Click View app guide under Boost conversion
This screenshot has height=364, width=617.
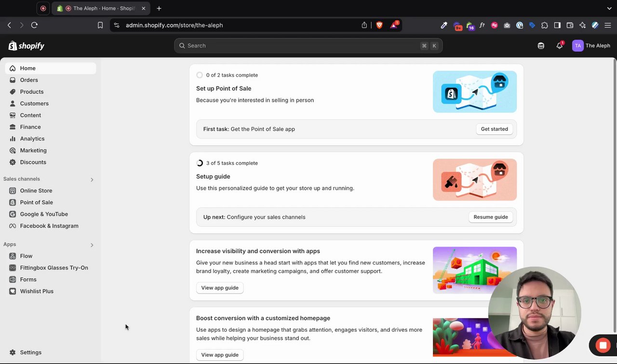220,355
